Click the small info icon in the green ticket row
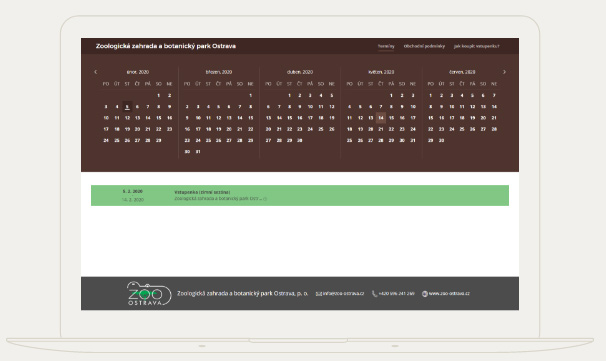Screen dimensions: 606x361 click(x=265, y=199)
